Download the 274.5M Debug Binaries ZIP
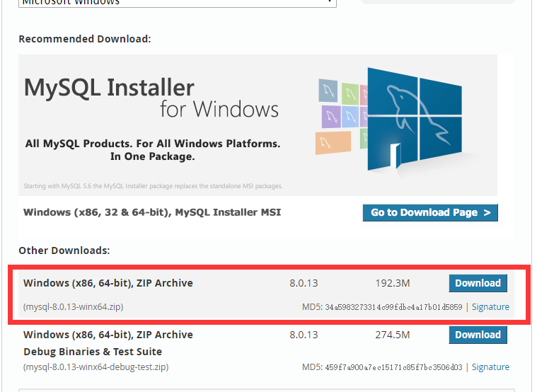 [478, 335]
